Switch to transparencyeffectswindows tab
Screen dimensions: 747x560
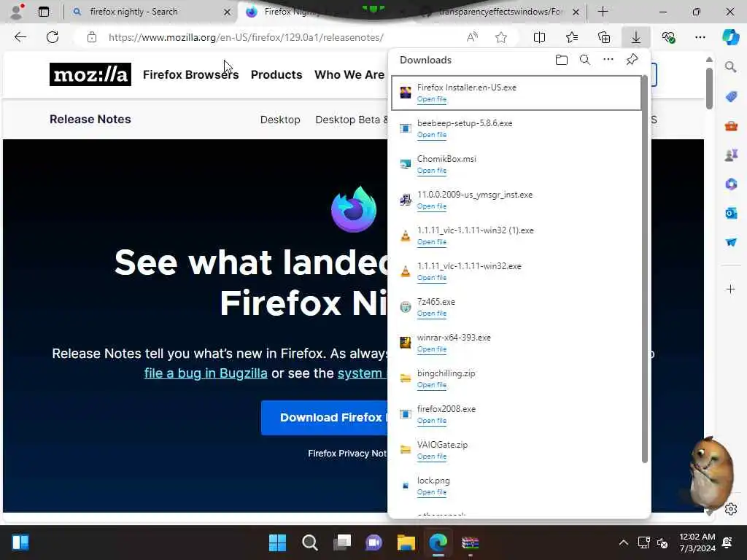pyautogui.click(x=500, y=12)
